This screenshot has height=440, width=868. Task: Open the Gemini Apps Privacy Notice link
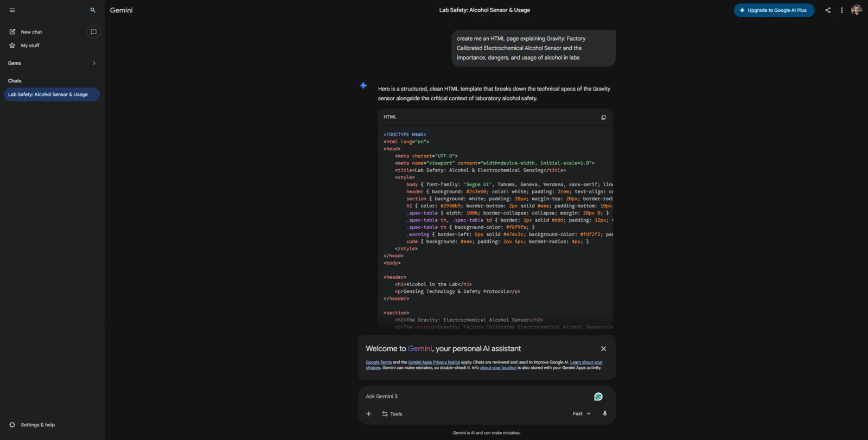point(434,362)
